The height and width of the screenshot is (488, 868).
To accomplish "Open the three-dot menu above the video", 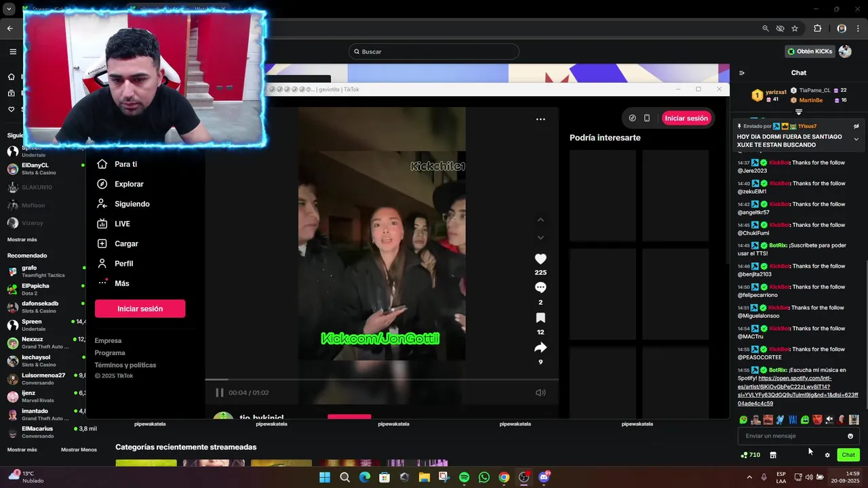I will coord(540,119).
